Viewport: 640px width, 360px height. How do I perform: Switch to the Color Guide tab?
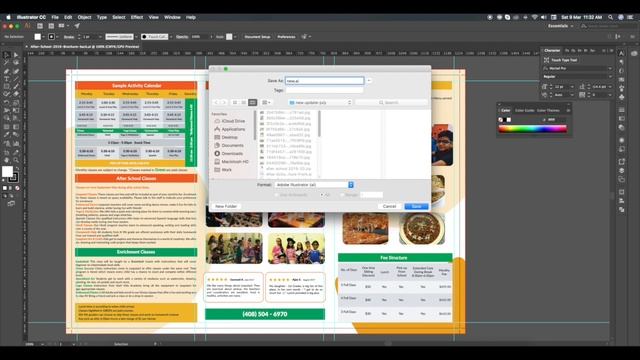524,110
